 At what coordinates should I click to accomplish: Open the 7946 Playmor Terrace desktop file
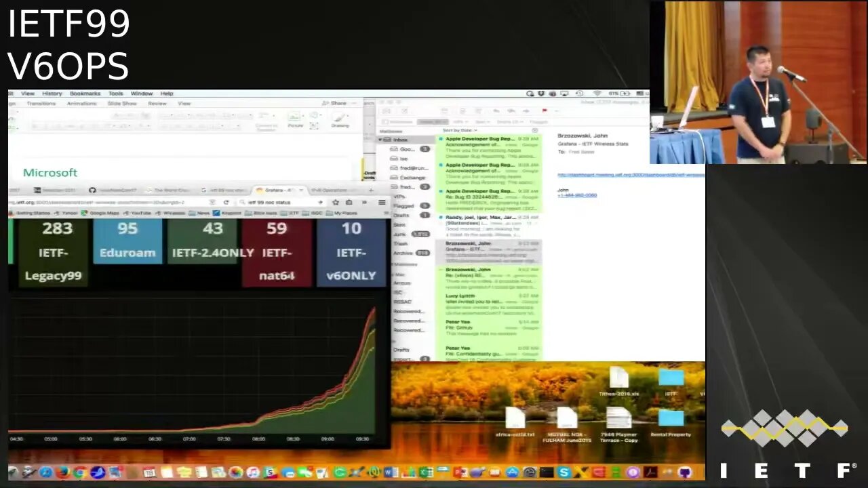coord(618,424)
